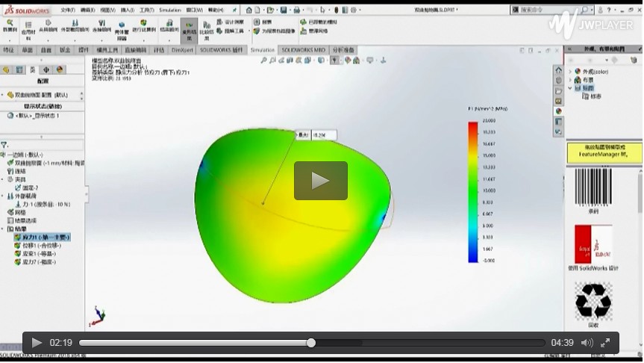Select 应变1 strain result in the tree
The image size is (644, 363).
pyautogui.click(x=36, y=253)
